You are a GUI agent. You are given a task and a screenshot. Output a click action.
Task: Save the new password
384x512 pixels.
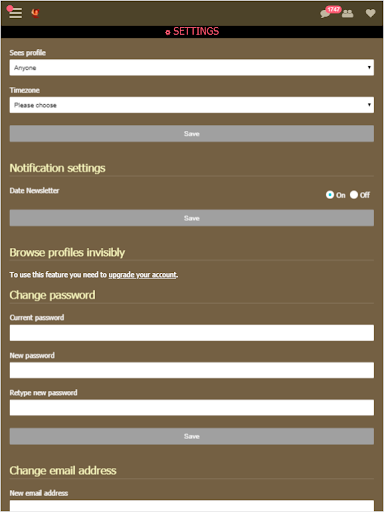(192, 436)
